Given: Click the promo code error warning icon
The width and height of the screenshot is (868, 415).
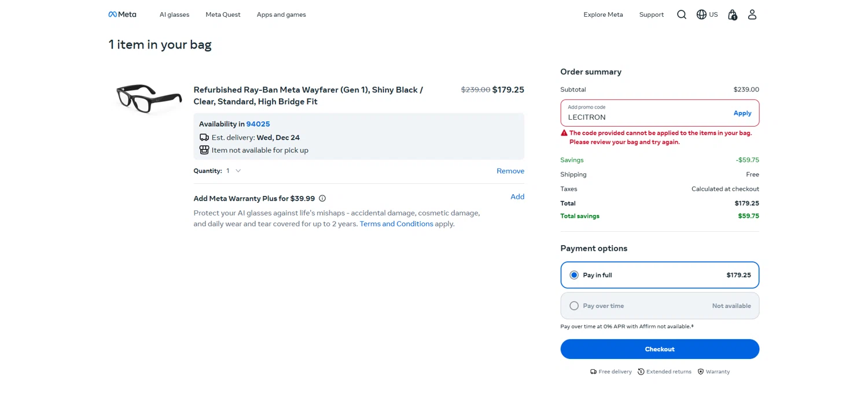Looking at the screenshot, I should (564, 133).
